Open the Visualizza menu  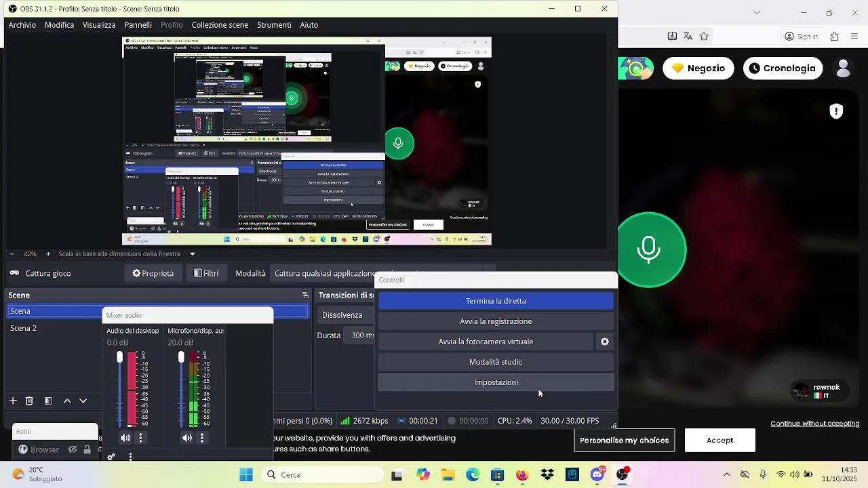point(99,24)
